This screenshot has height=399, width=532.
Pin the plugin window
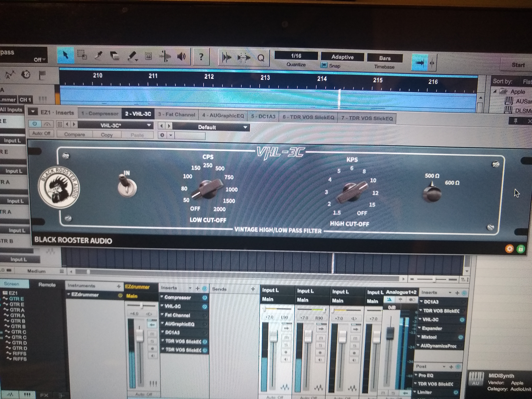coord(515,121)
